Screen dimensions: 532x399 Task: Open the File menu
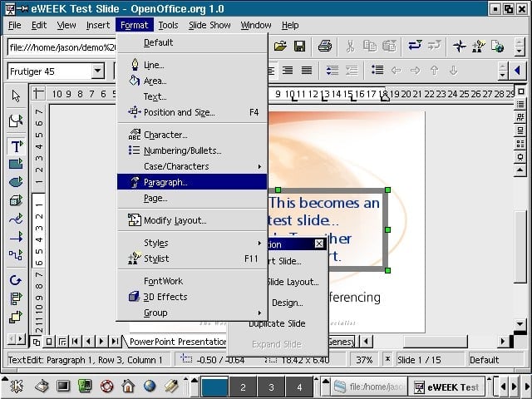point(15,25)
